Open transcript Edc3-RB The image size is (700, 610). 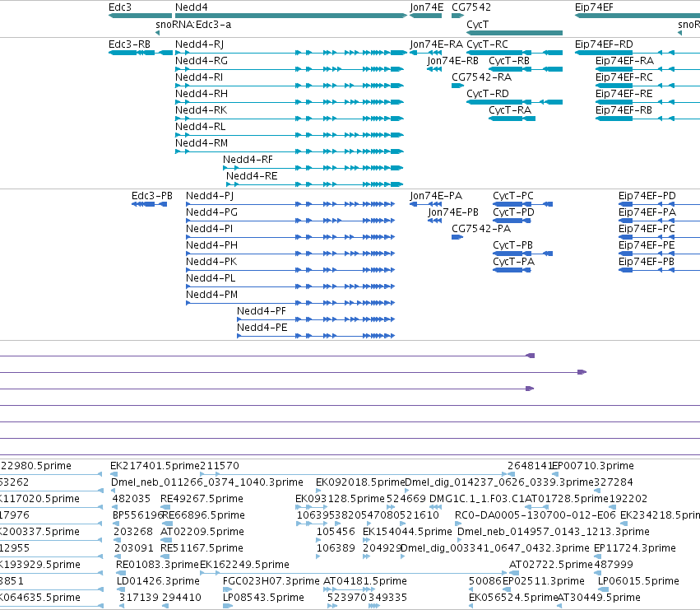click(x=129, y=44)
